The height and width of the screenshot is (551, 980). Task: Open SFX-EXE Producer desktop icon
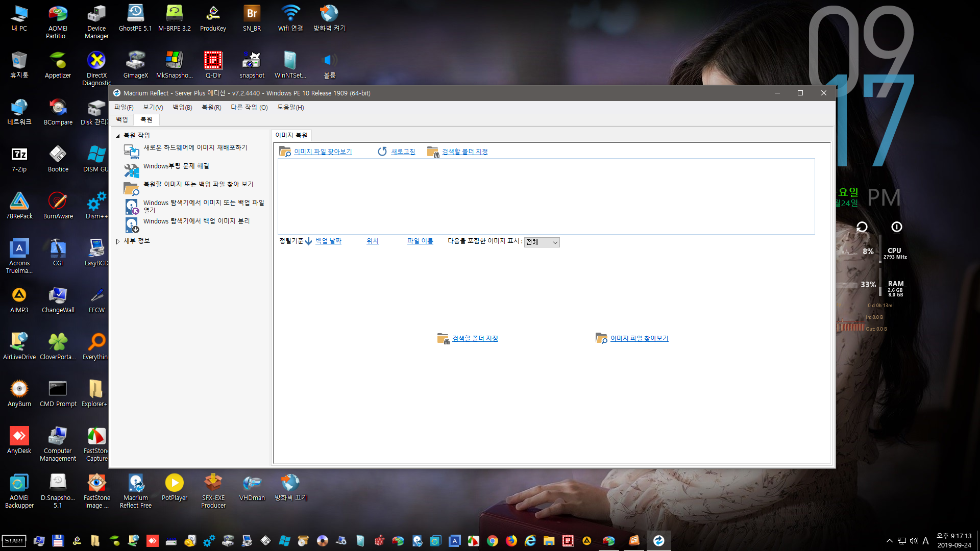(x=213, y=490)
